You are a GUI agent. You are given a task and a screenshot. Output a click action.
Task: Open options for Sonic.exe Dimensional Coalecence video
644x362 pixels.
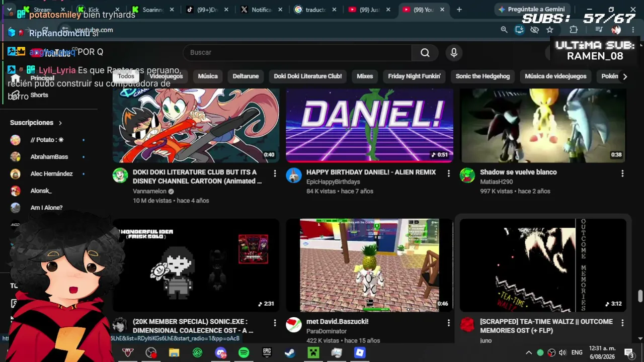(275, 323)
